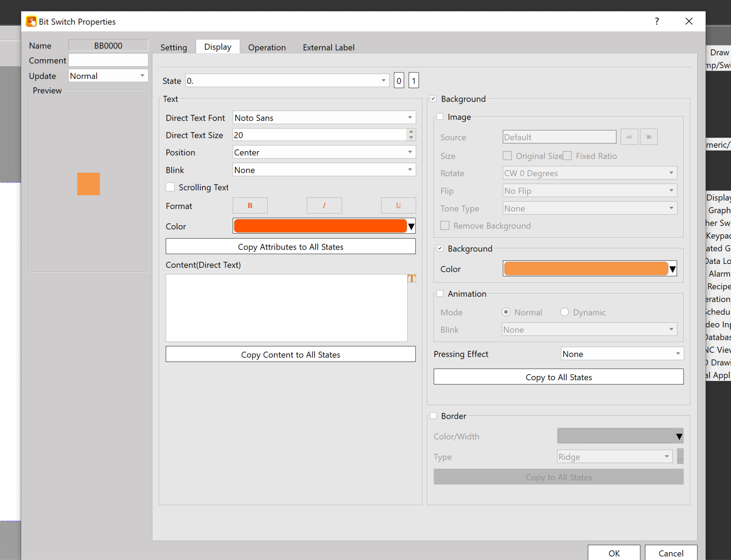Click the Bold format button

tap(250, 205)
